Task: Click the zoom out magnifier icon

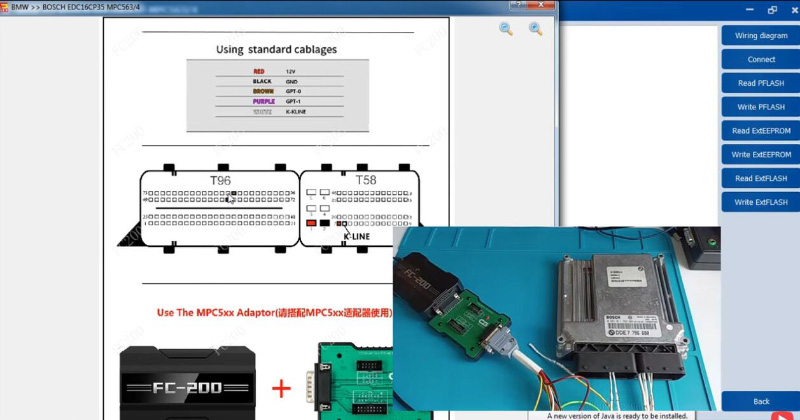Action: (x=506, y=29)
